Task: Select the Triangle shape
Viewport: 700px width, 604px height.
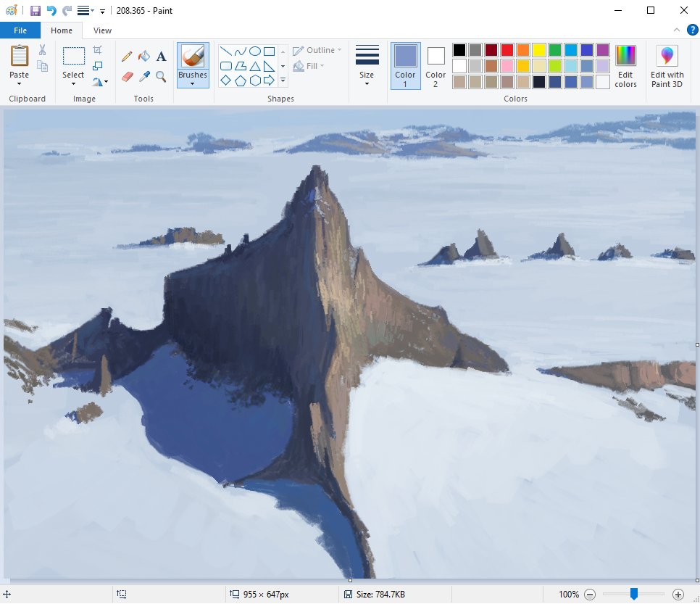Action: tap(255, 66)
